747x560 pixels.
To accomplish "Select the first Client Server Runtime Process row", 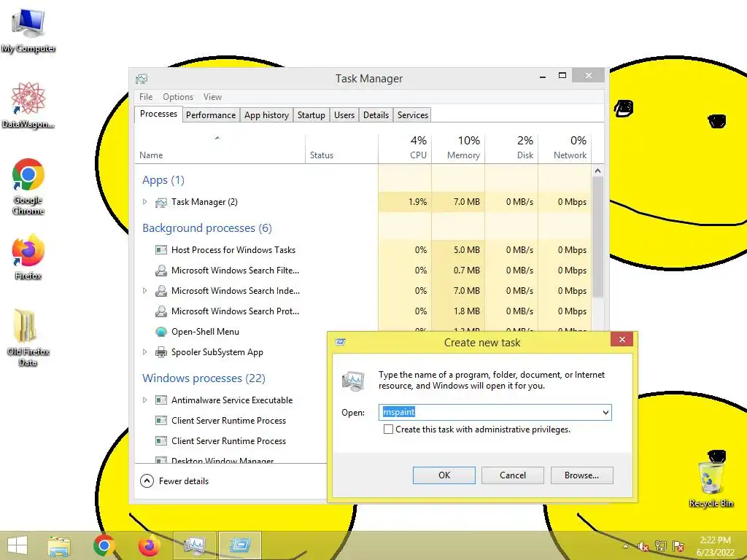I will (228, 421).
